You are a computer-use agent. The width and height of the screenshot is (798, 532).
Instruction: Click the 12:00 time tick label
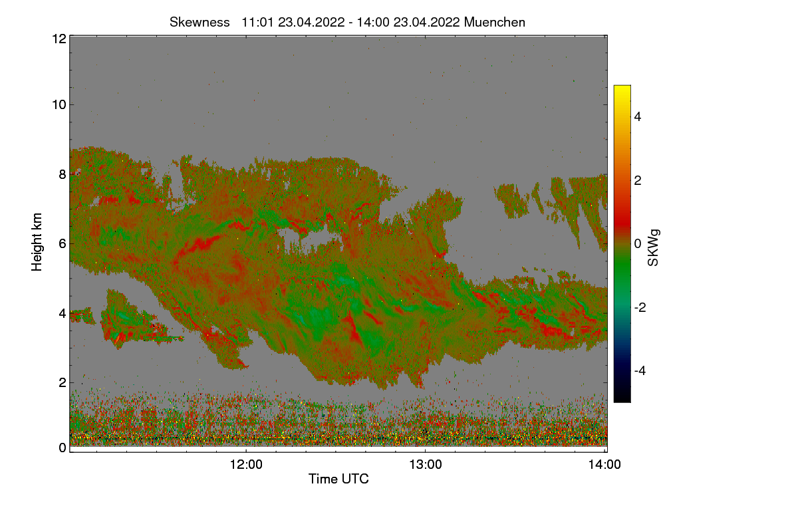coord(247,465)
